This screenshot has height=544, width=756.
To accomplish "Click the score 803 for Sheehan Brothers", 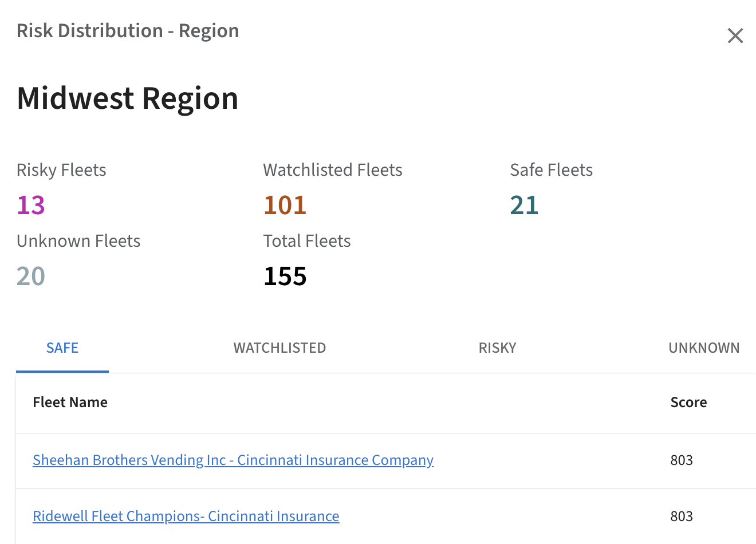I will [682, 460].
